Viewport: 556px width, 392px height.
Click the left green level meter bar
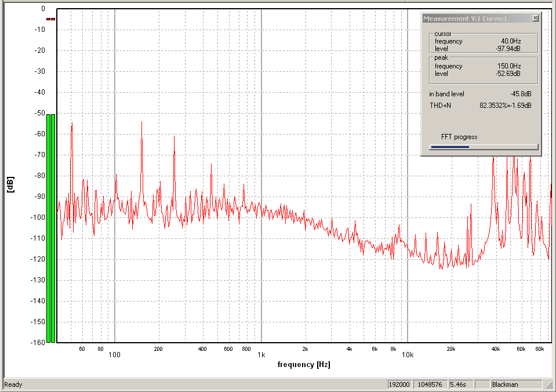click(49, 228)
